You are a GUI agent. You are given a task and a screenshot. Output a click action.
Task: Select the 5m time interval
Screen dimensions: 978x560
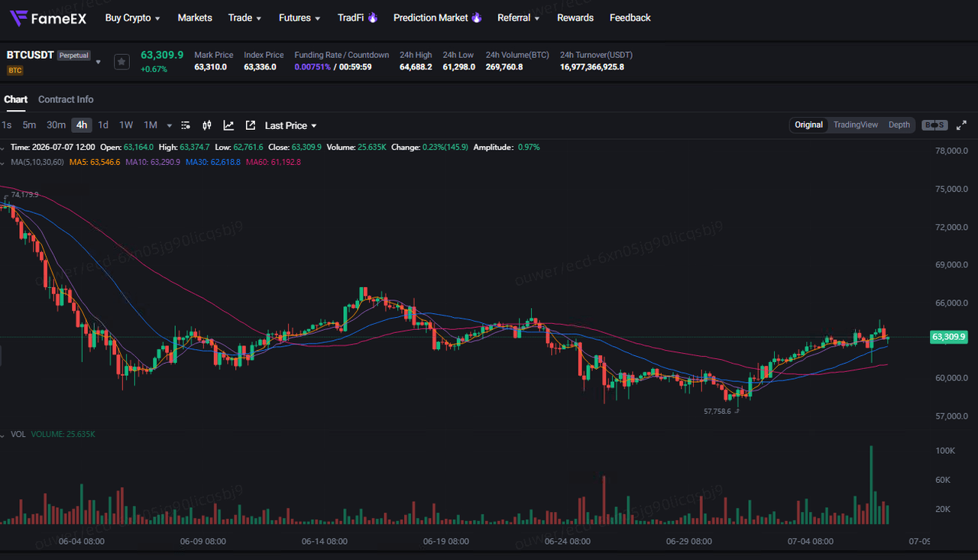tap(29, 125)
